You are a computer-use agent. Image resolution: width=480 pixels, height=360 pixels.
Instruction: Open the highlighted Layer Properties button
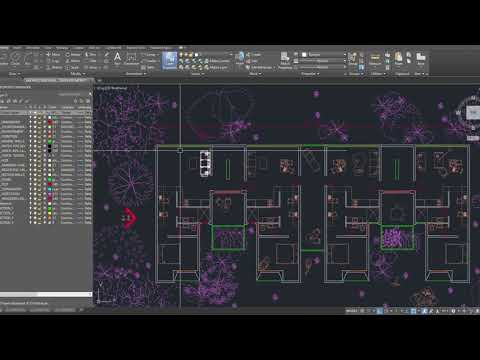click(169, 61)
